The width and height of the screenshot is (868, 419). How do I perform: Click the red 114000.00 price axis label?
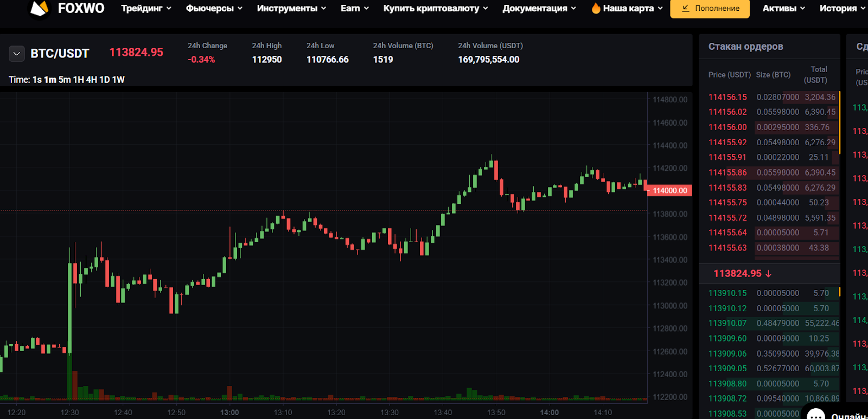point(670,191)
